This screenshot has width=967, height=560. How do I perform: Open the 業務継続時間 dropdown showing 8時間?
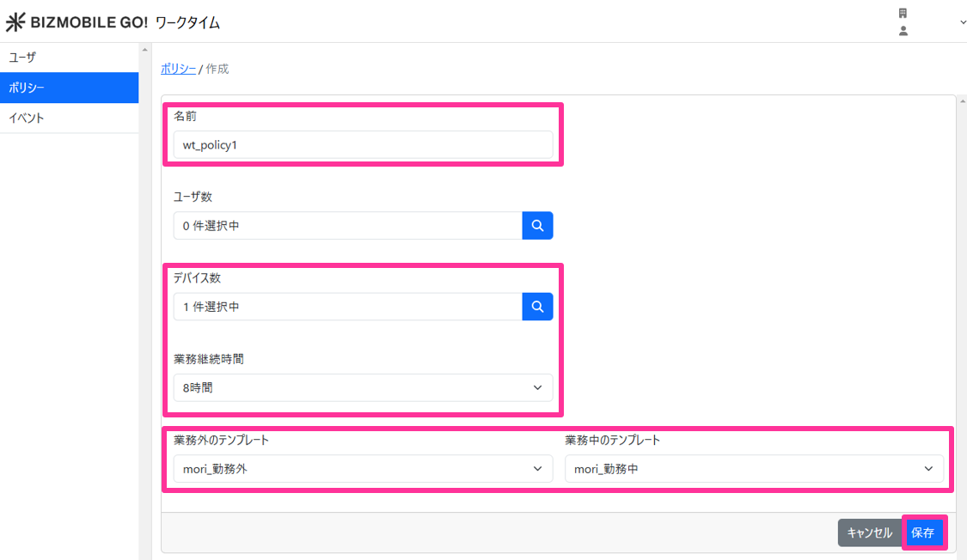363,387
